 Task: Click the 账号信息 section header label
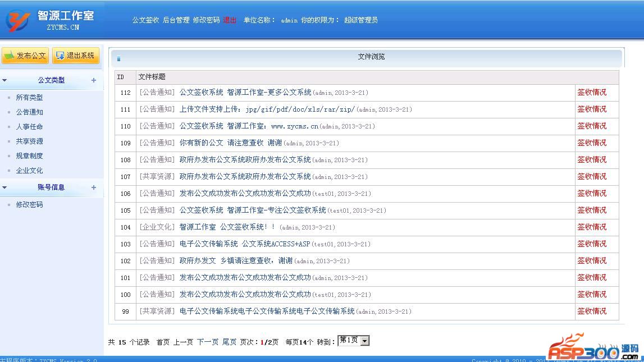pos(51,187)
